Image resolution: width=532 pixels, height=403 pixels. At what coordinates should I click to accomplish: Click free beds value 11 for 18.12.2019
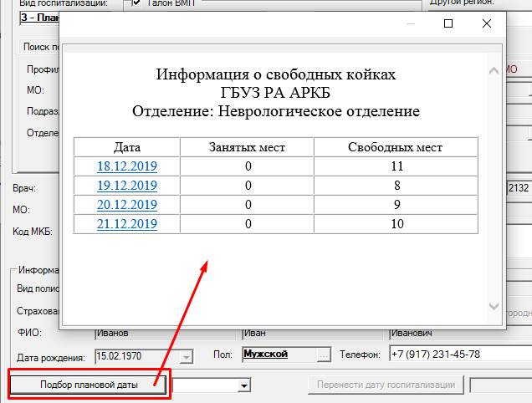click(397, 166)
